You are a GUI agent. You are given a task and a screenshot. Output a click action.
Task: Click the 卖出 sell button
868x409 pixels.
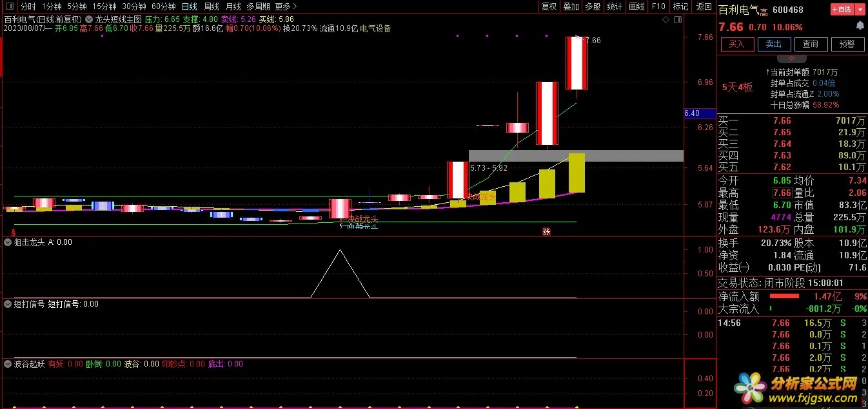[x=773, y=44]
